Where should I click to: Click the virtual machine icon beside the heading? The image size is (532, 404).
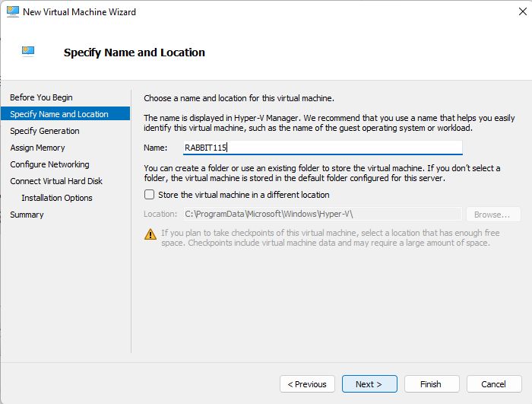[28, 52]
